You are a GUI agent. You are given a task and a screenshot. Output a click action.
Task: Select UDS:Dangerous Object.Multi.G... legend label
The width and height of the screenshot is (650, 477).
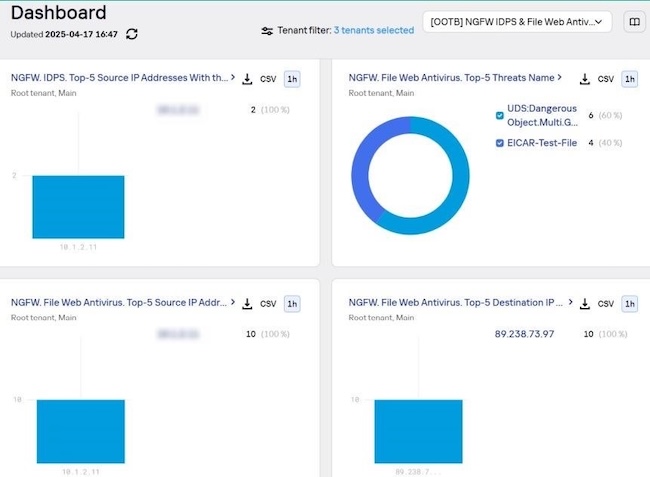coord(542,115)
